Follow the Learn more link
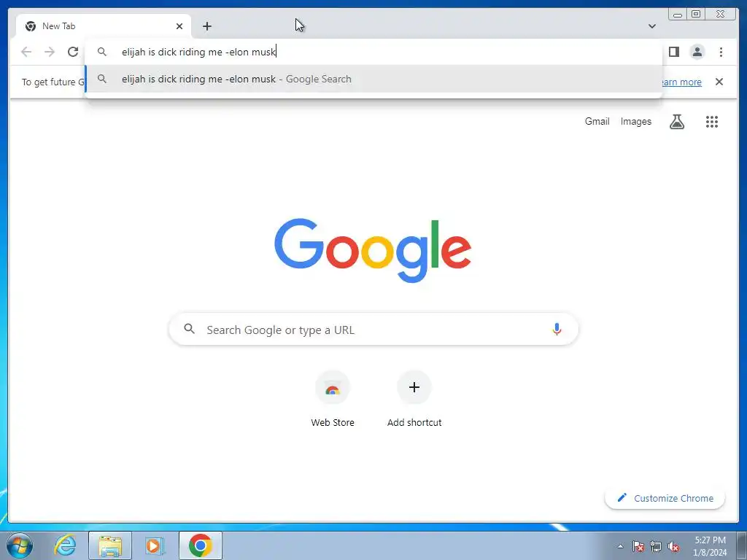747x560 pixels. pos(682,82)
